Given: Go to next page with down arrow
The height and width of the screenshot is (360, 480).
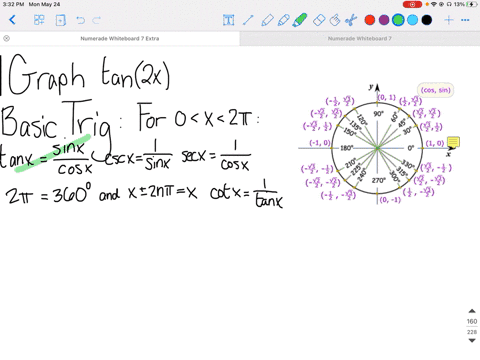Looking at the screenshot, I should pyautogui.click(x=472, y=341).
